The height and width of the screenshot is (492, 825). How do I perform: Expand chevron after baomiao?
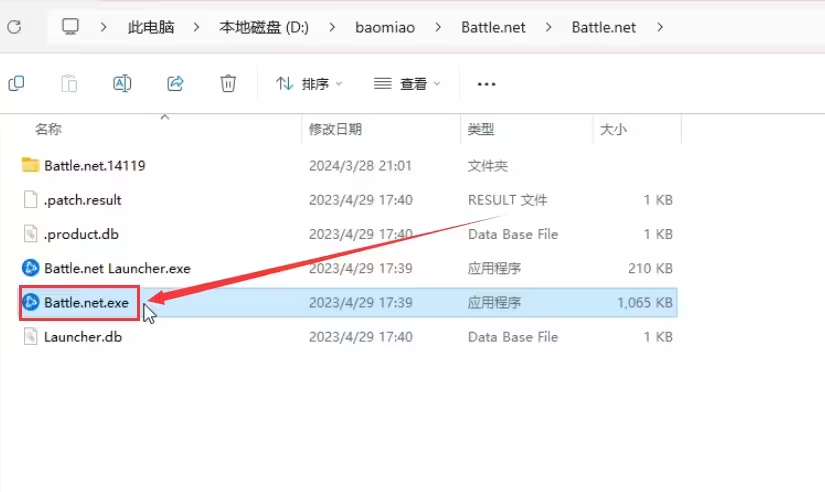click(x=438, y=27)
